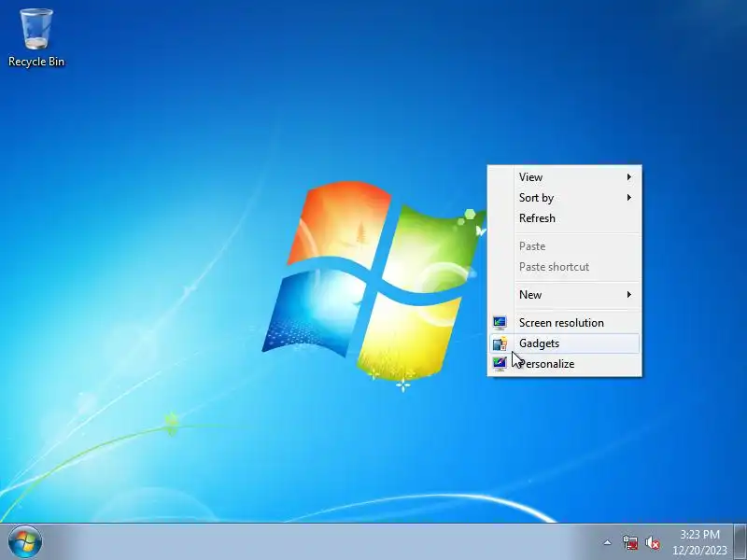Viewport: 747px width, 560px height.
Task: Click the Personalize menu icon
Action: click(x=500, y=364)
